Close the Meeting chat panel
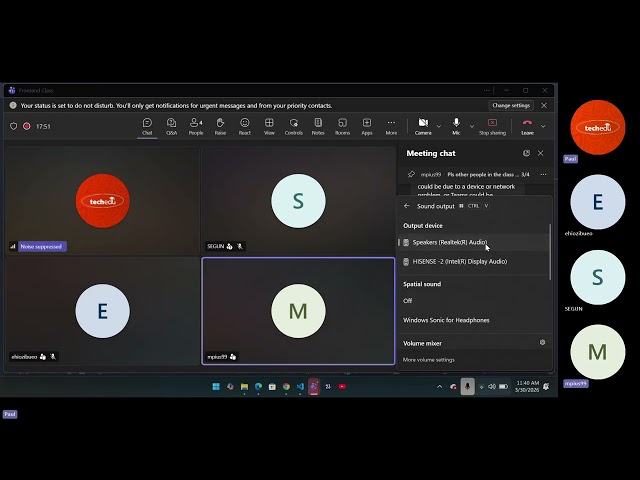Screen dimensions: 640x480 tap(541, 153)
